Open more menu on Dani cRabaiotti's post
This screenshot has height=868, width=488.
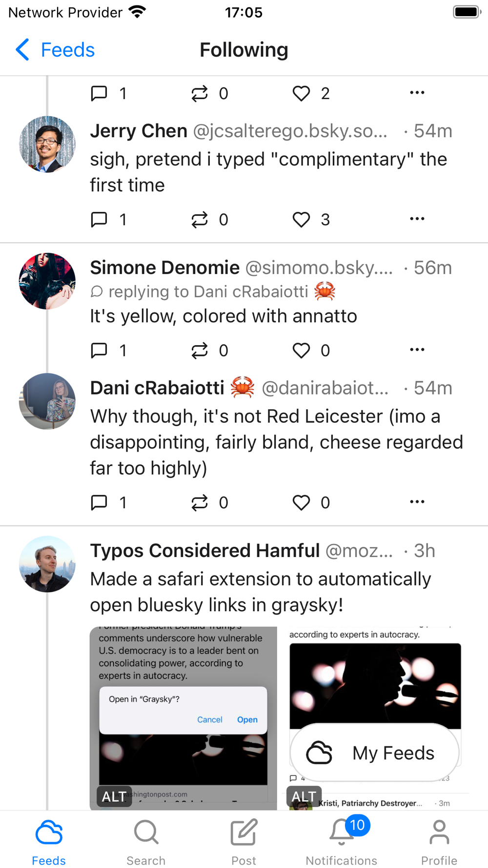[x=417, y=501]
